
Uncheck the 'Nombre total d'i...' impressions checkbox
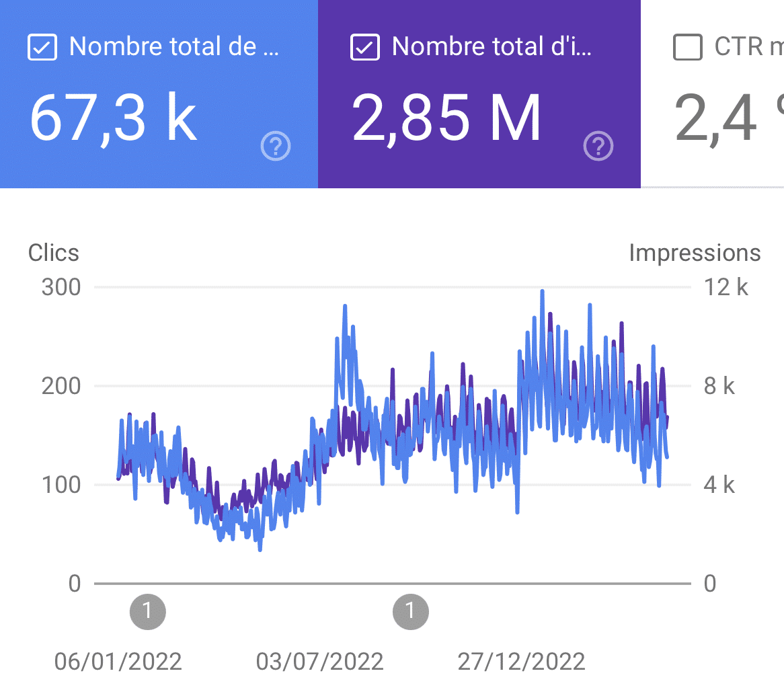pyautogui.click(x=365, y=47)
